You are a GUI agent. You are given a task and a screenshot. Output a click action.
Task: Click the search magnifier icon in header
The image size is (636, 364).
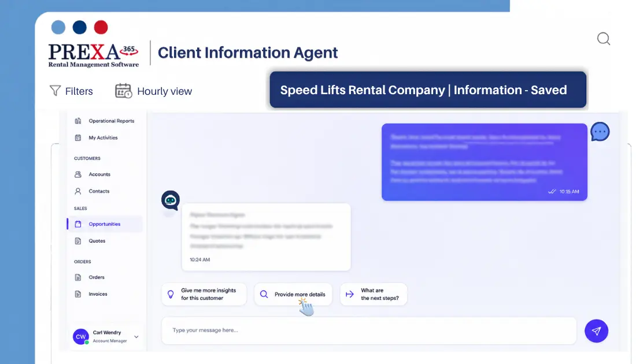[604, 39]
